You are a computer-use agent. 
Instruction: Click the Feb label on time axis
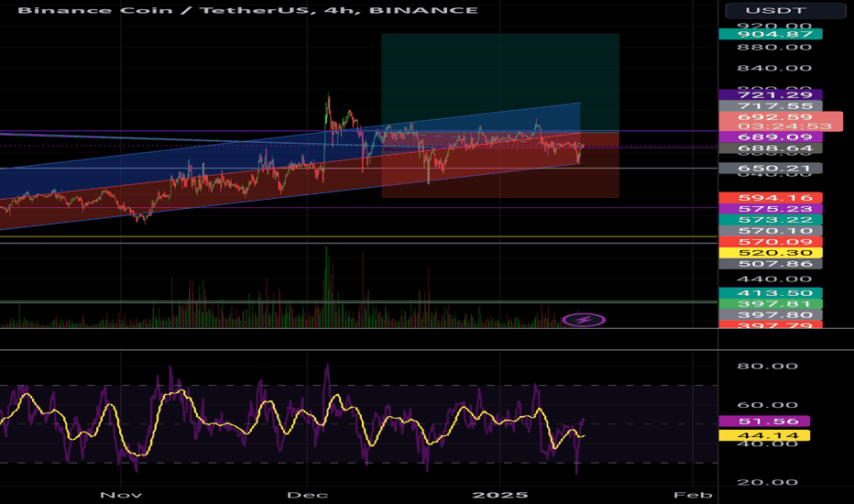point(693,495)
